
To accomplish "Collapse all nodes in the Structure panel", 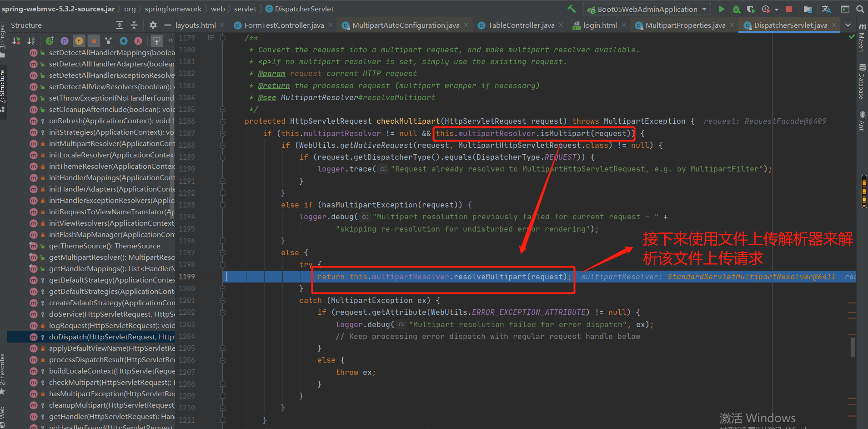I will [134, 25].
